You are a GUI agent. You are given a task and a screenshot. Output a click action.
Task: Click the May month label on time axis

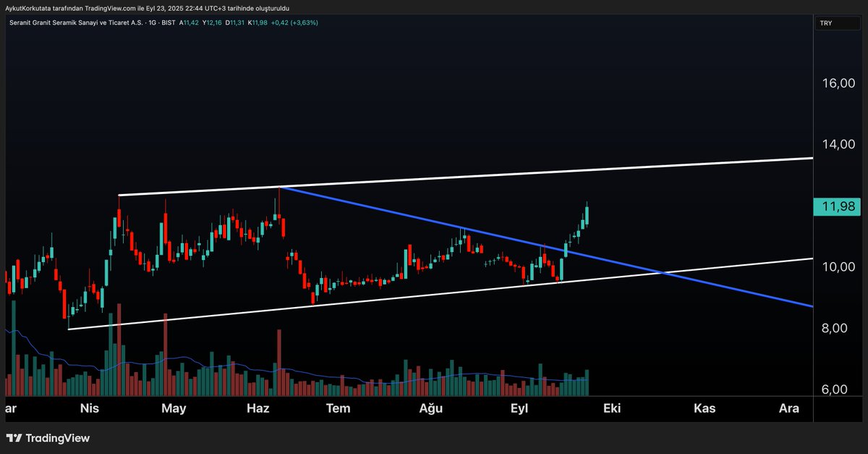coord(174,408)
